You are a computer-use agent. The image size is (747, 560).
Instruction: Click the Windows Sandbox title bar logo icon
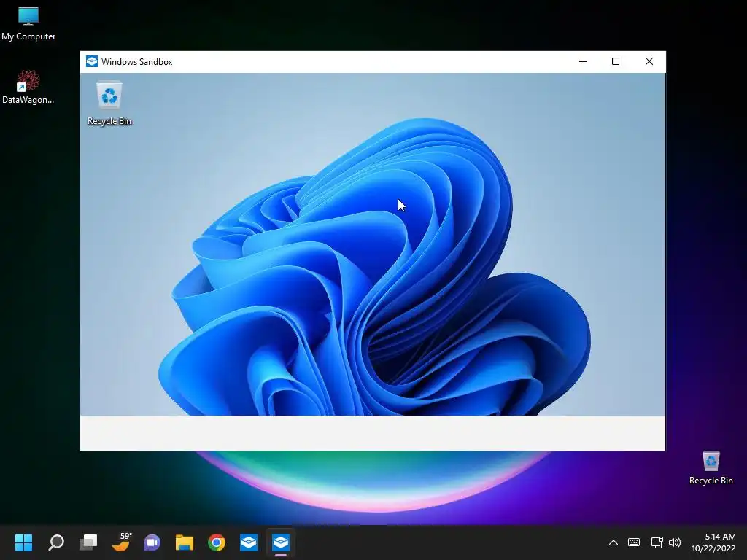[x=91, y=61]
